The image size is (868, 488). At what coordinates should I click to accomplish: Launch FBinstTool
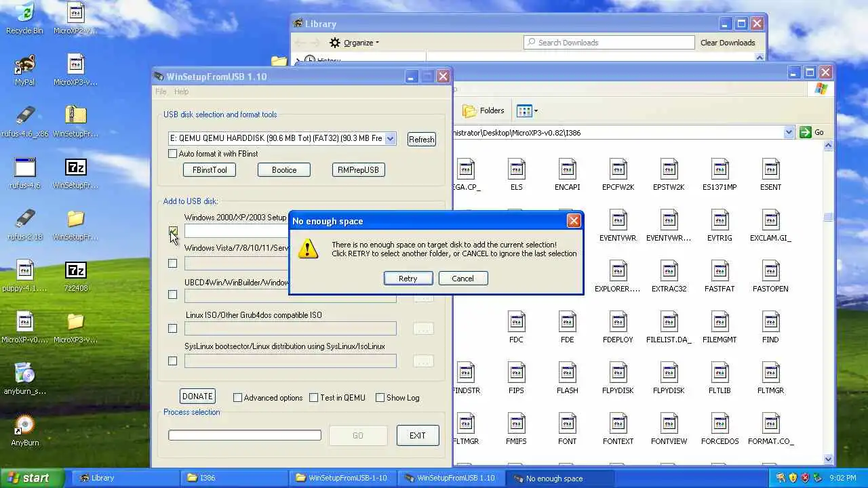(210, 170)
